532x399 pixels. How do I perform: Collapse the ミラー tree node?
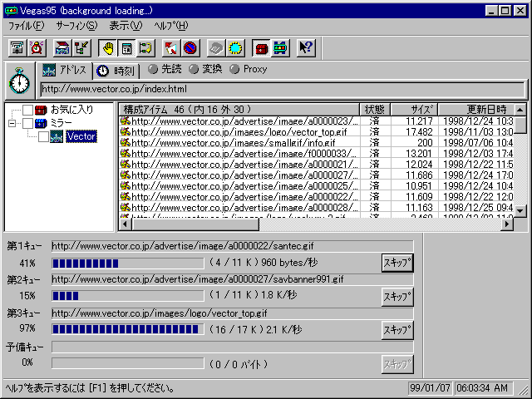coord(12,123)
